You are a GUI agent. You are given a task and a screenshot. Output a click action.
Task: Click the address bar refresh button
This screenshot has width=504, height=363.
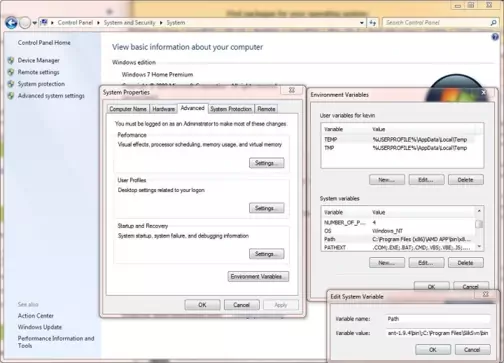coord(373,23)
